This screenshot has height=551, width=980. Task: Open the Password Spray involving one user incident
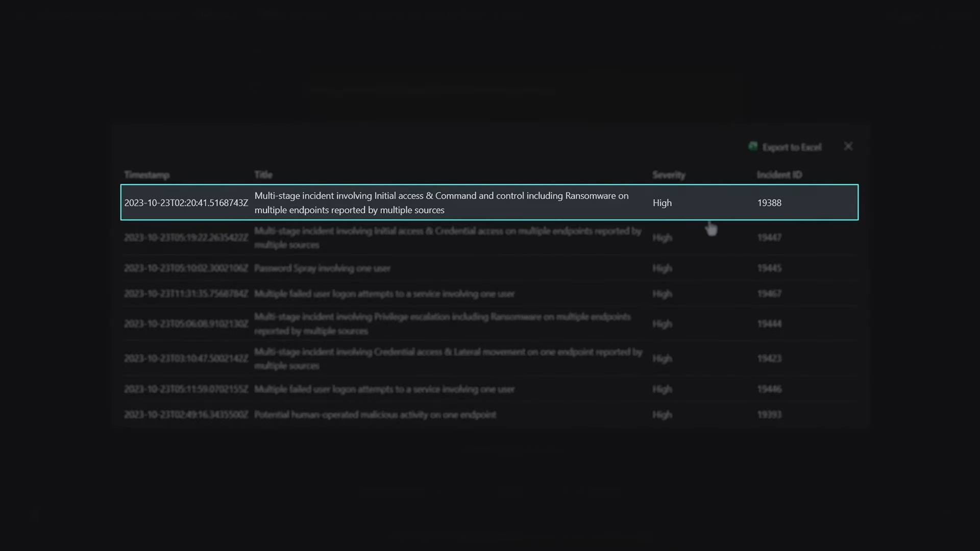click(322, 268)
